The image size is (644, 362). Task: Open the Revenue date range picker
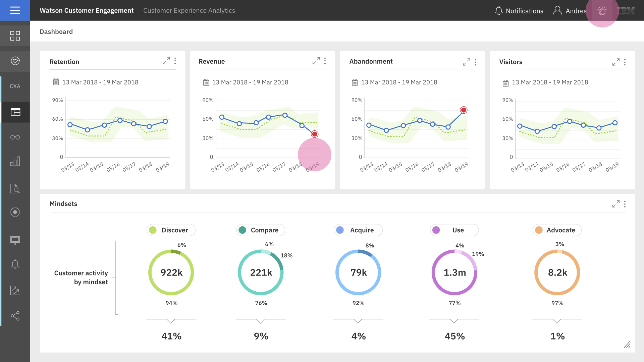pos(246,82)
